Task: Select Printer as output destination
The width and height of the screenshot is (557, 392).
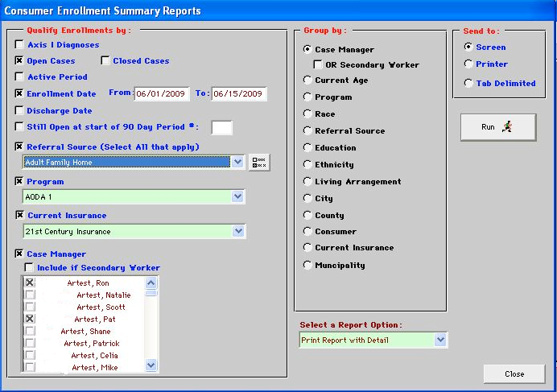Action: tap(468, 64)
